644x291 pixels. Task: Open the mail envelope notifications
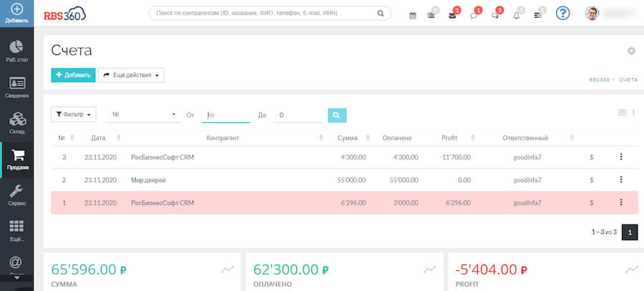(452, 15)
